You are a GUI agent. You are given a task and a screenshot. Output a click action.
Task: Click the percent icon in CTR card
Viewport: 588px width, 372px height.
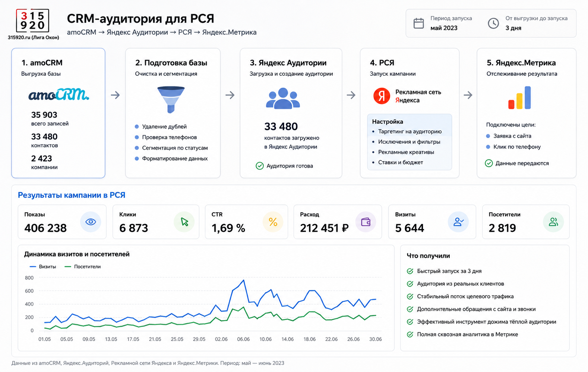(273, 222)
